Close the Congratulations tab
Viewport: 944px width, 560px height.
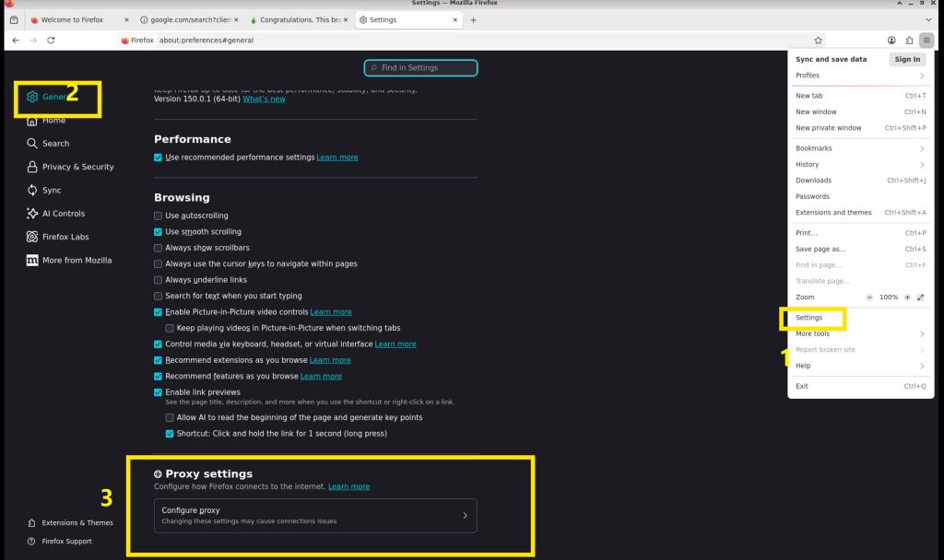point(346,20)
